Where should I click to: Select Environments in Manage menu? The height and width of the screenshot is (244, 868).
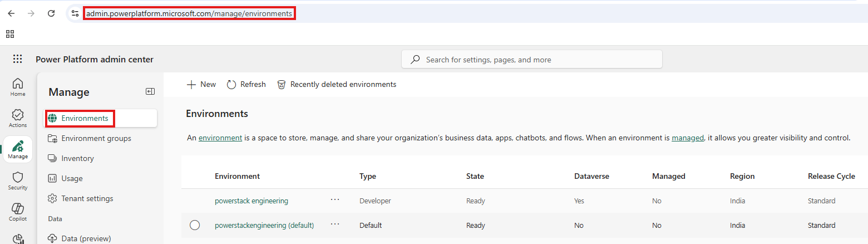[100, 118]
